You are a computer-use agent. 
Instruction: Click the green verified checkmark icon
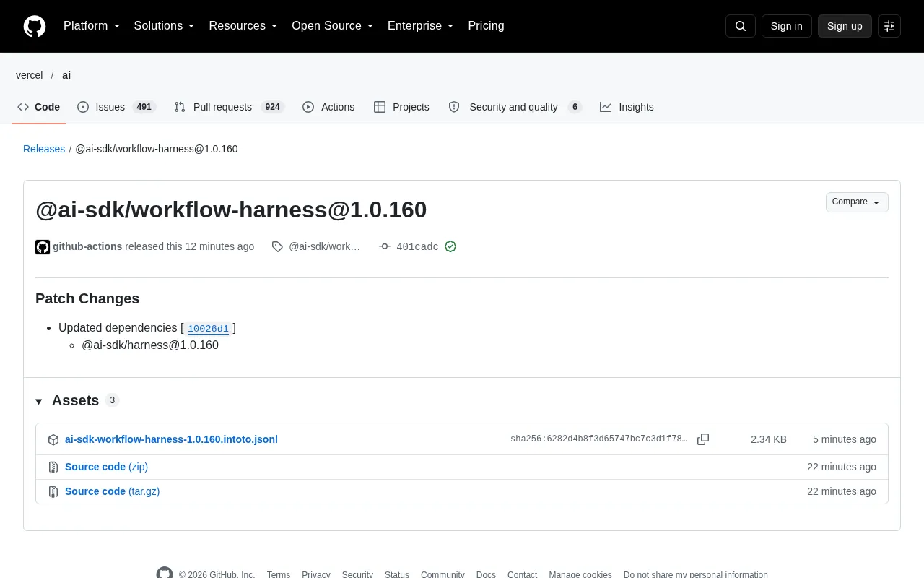(x=450, y=246)
